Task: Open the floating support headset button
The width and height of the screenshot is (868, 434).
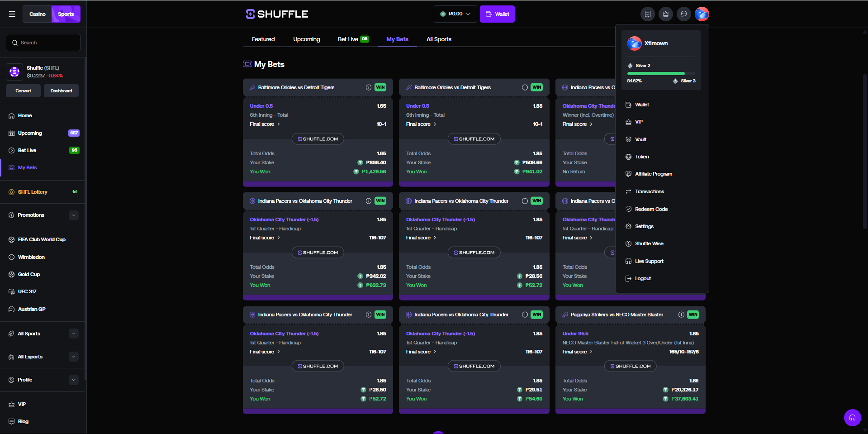Action: pos(852,418)
